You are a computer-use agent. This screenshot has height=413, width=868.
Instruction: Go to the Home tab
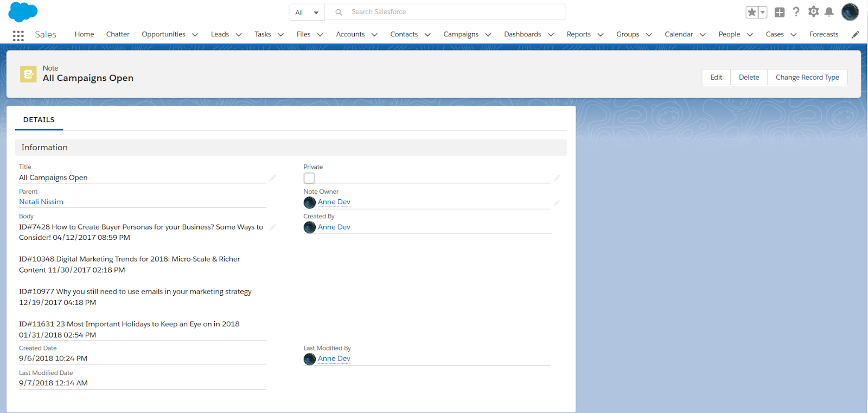pos(84,34)
